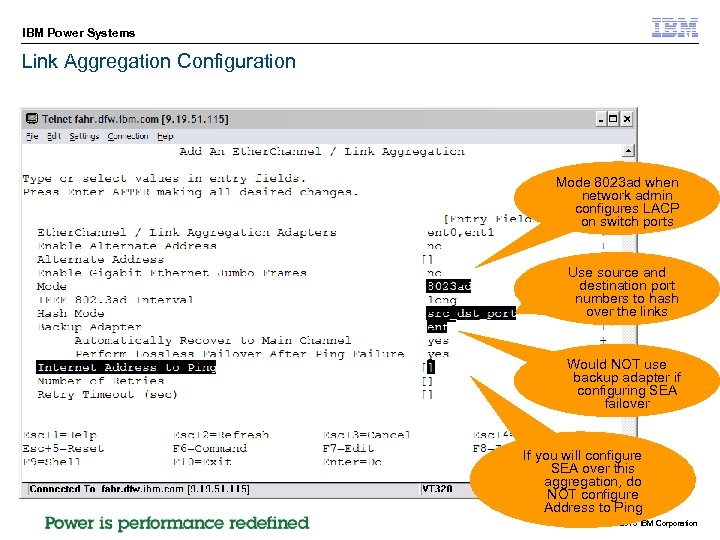The image size is (720, 540).
Task: Click the IBM logo
Action: tap(675, 28)
